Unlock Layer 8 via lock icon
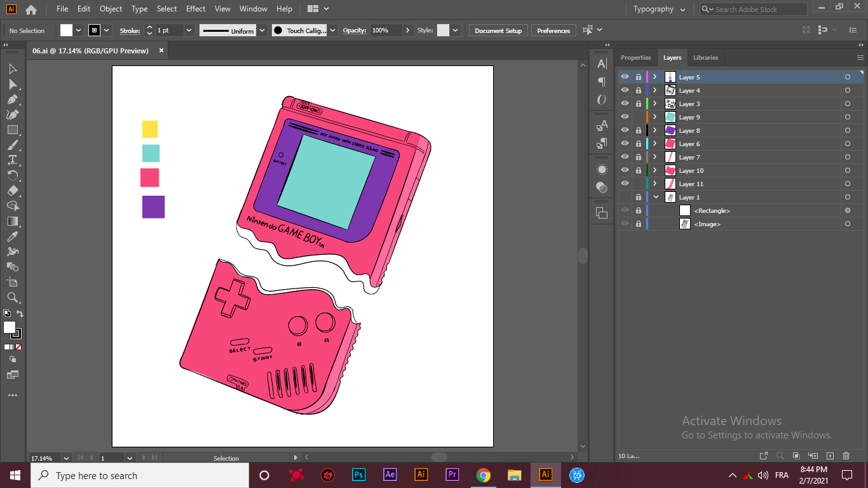The width and height of the screenshot is (868, 488). tap(639, 130)
